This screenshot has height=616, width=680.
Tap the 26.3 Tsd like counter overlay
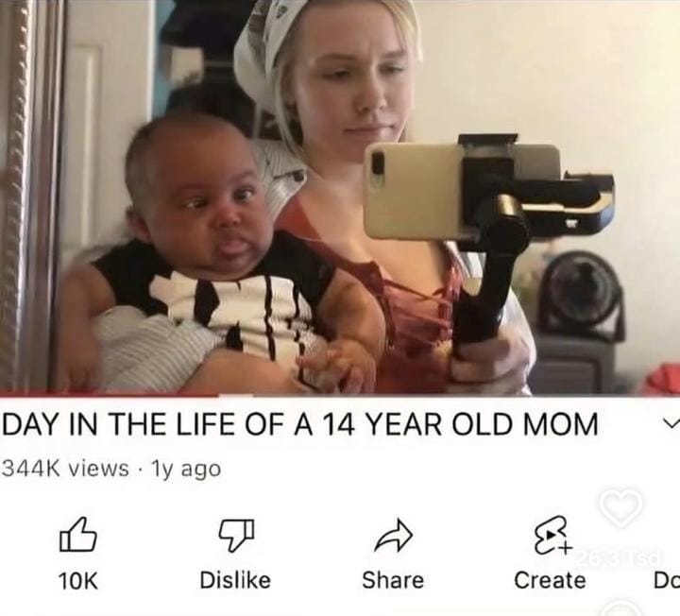621,556
